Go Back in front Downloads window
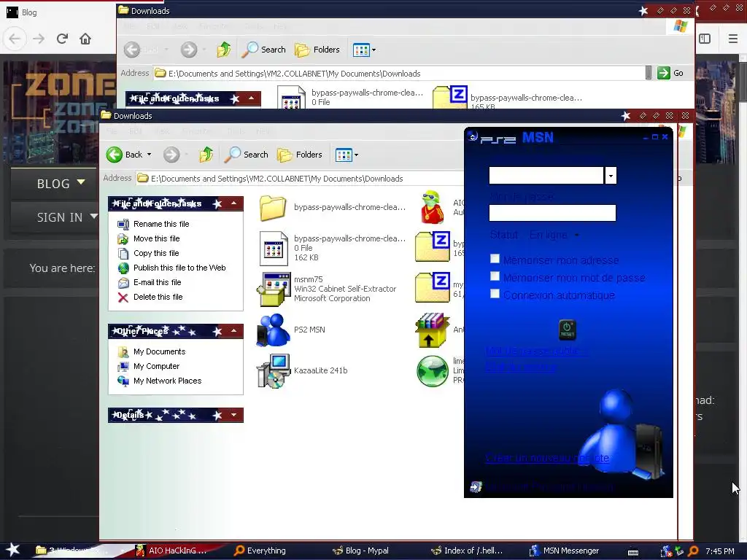The width and height of the screenshot is (747, 560). [x=124, y=155]
